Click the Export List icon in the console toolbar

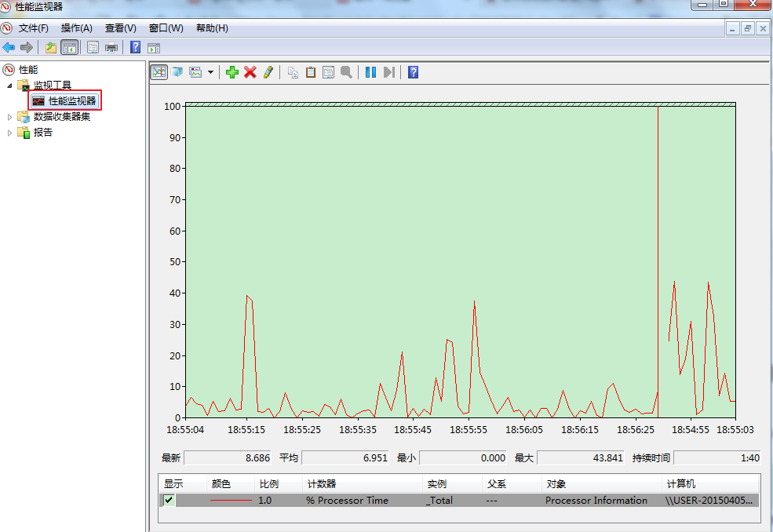tap(93, 47)
